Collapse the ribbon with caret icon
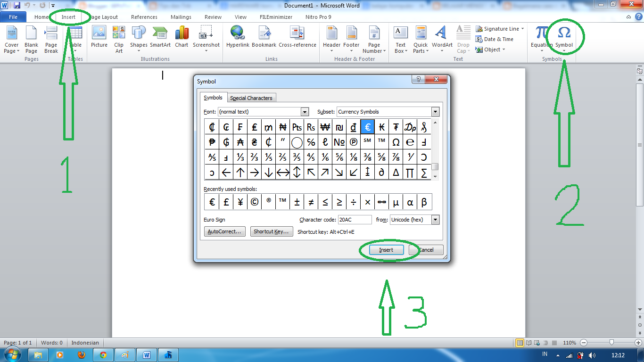 629,16
